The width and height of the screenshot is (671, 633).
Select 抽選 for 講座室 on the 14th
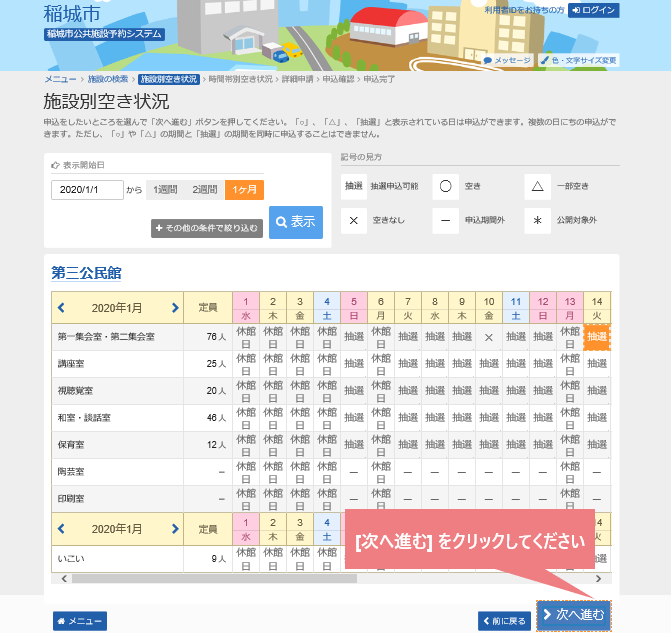(597, 364)
